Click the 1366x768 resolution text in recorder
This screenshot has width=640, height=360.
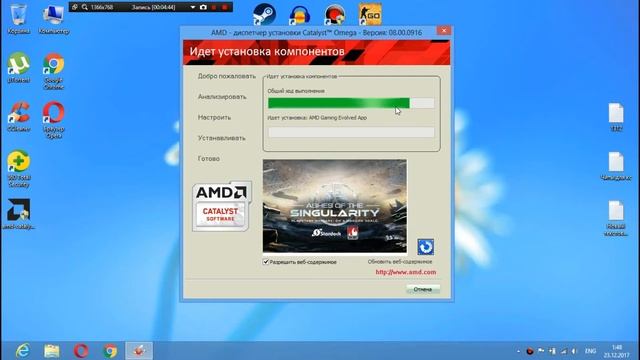coord(102,7)
